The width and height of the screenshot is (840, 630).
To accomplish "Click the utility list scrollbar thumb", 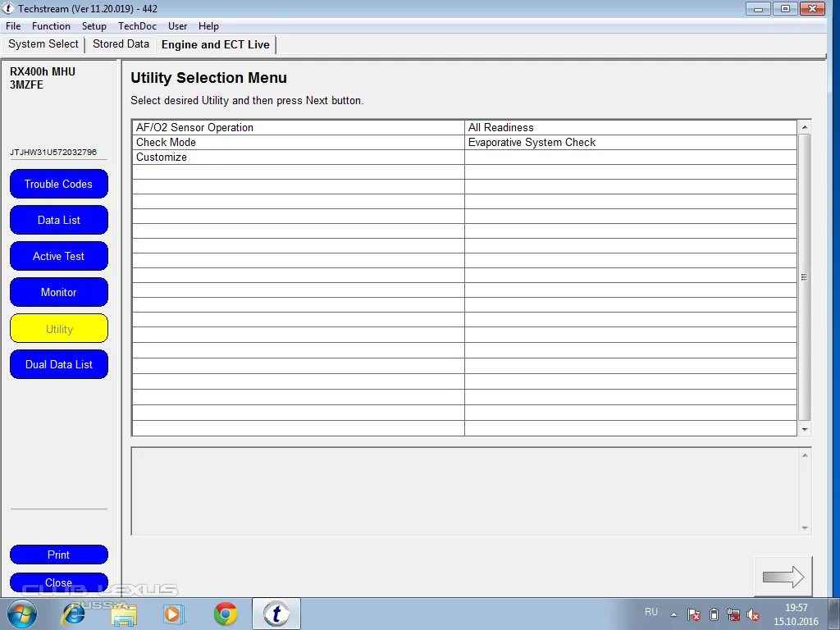I will pos(804,277).
